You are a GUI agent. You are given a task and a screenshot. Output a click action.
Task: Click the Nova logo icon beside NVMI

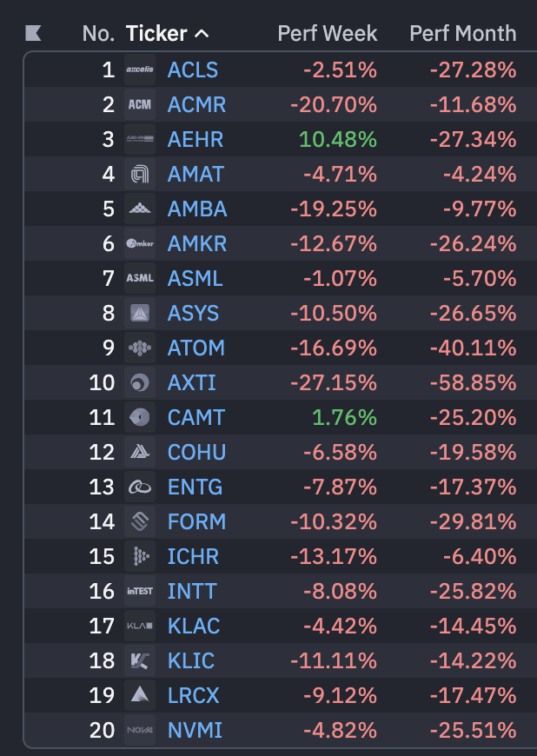pyautogui.click(x=140, y=730)
